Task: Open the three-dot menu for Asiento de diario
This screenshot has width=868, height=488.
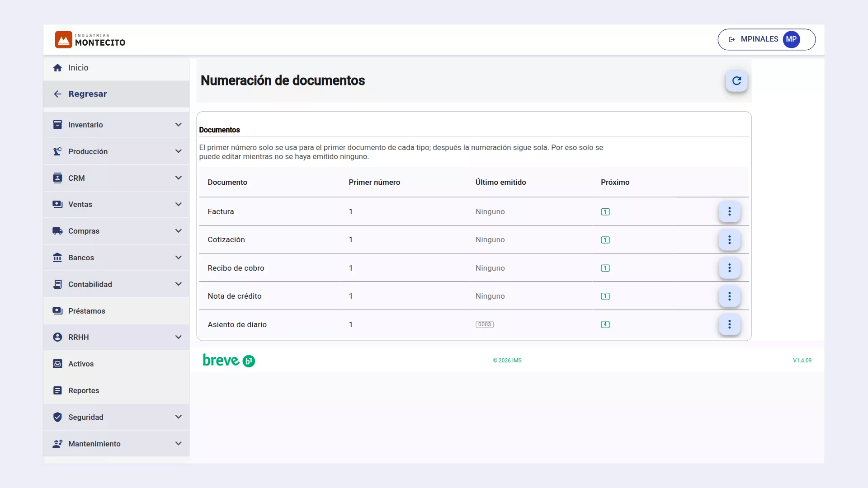Action: point(729,324)
